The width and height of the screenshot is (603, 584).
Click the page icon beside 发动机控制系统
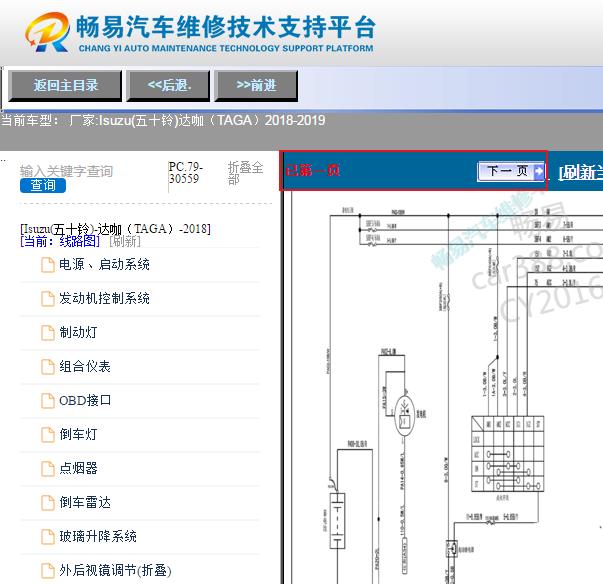point(48,299)
